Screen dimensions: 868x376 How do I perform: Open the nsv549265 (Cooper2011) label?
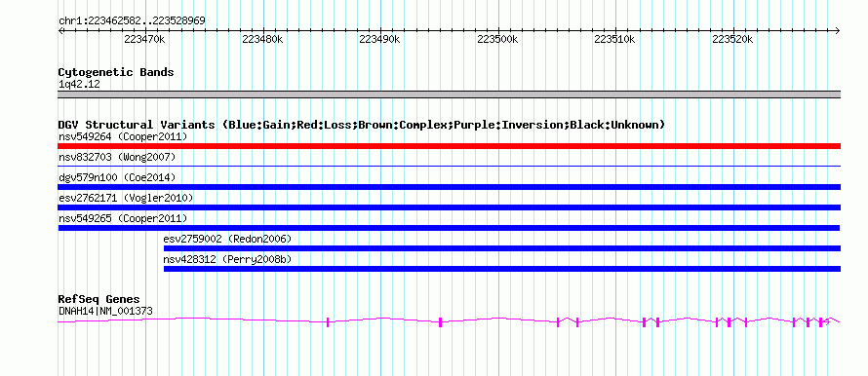click(x=123, y=218)
